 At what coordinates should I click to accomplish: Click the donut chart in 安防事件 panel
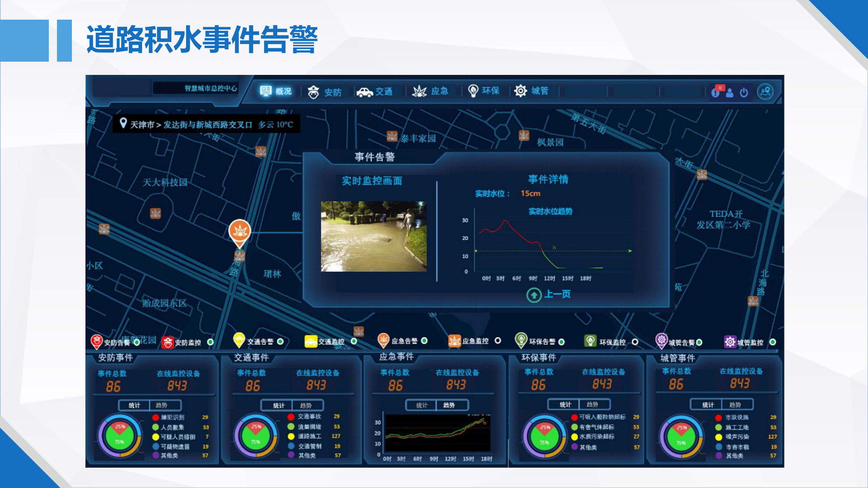click(120, 435)
